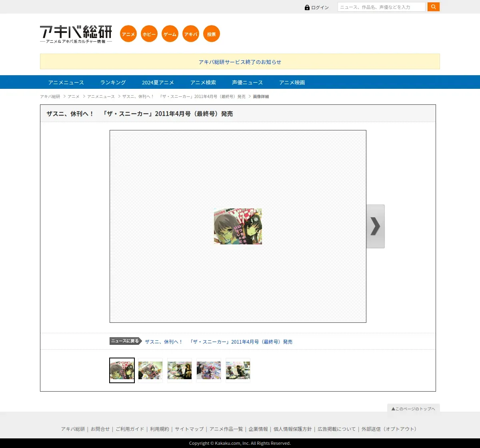Screen dimensions: 480x448
Task: Open the footer お問合せ link
Action: pos(100,429)
